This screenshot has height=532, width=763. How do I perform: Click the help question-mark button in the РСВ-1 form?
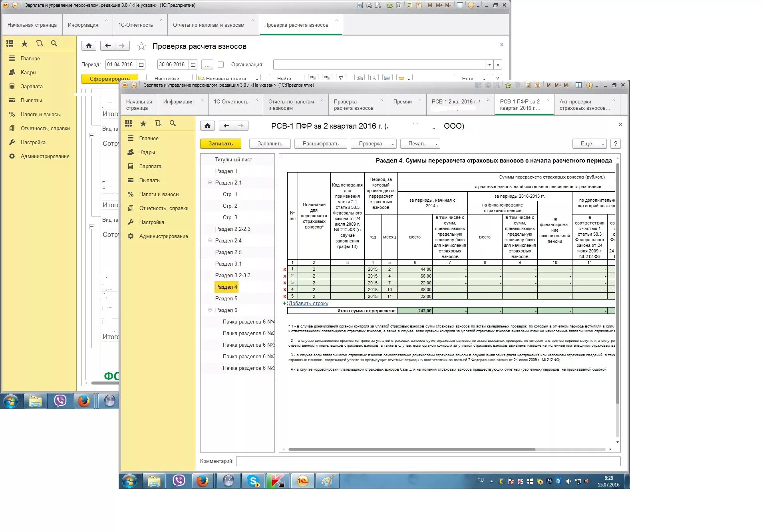616,144
